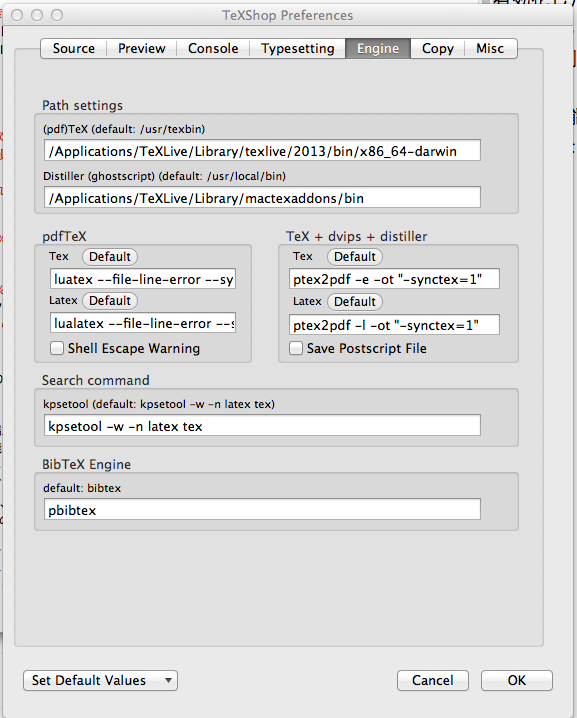Reset pdfTeX Tex command with Default button

[x=110, y=256]
